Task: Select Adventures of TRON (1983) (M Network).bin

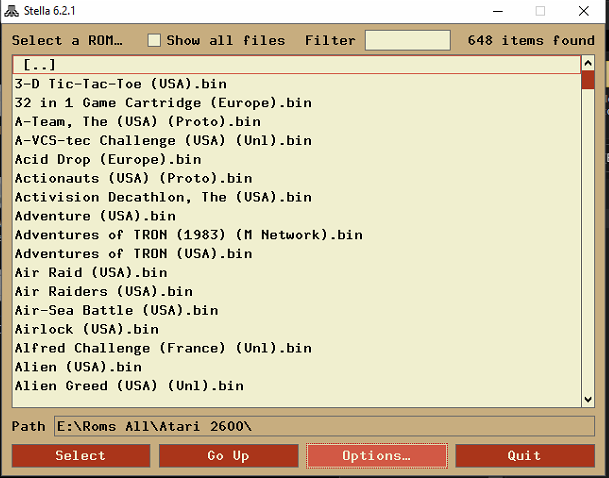Action: click(x=188, y=235)
